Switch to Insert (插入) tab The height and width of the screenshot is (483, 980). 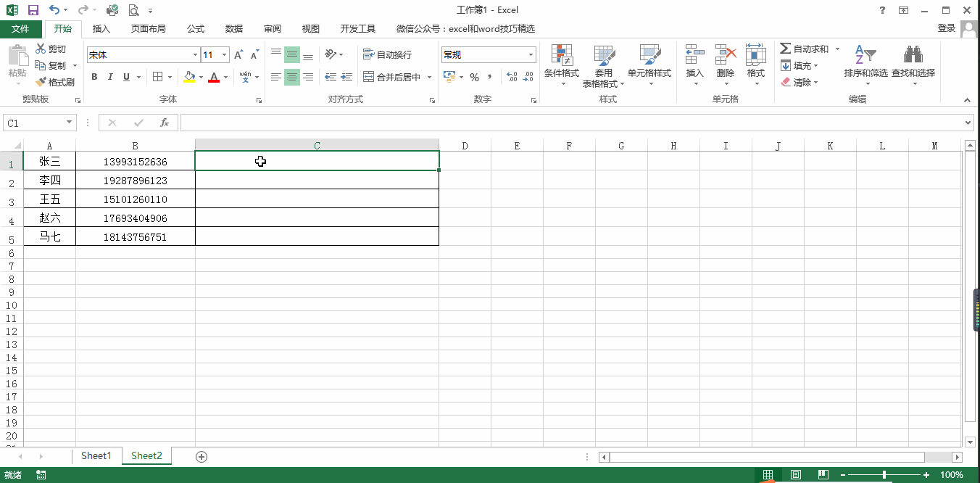(101, 29)
